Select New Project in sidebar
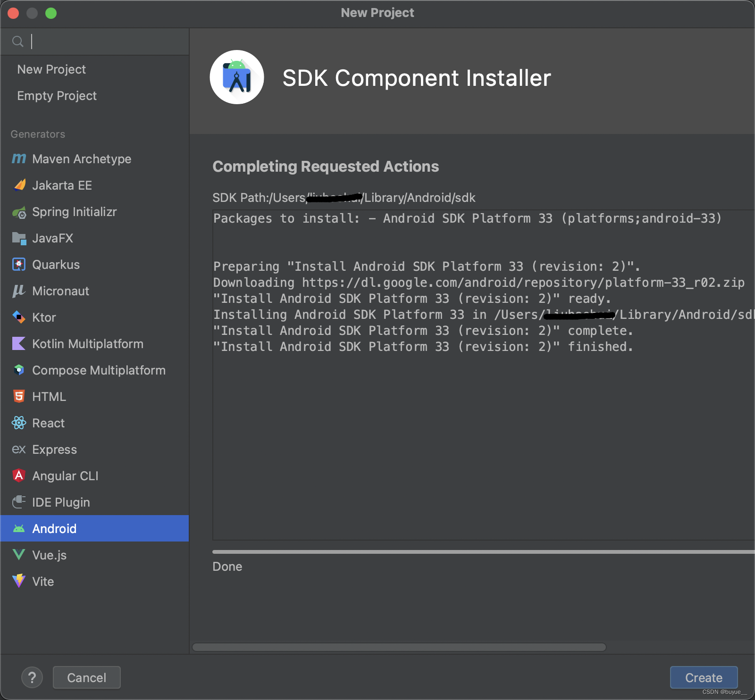755x700 pixels. tap(51, 69)
